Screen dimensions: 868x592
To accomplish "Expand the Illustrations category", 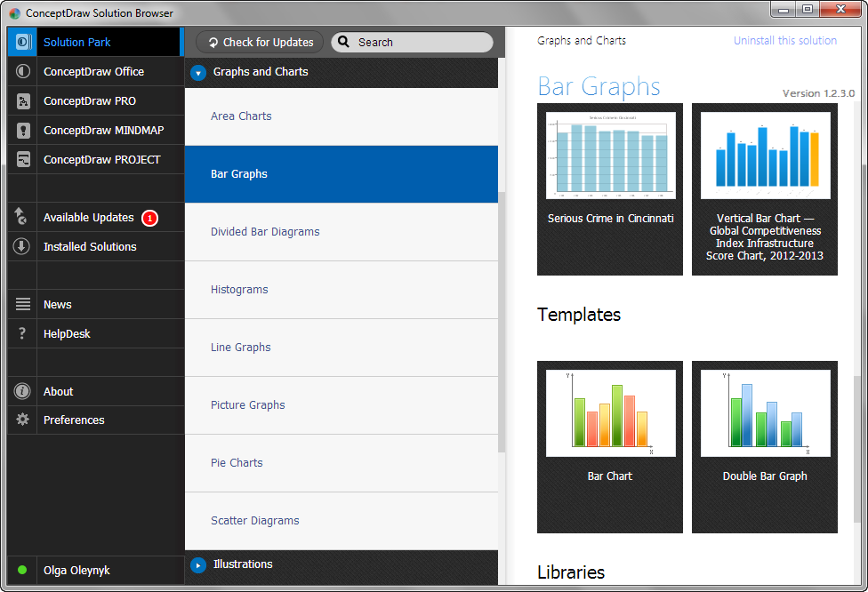I will coord(198,565).
